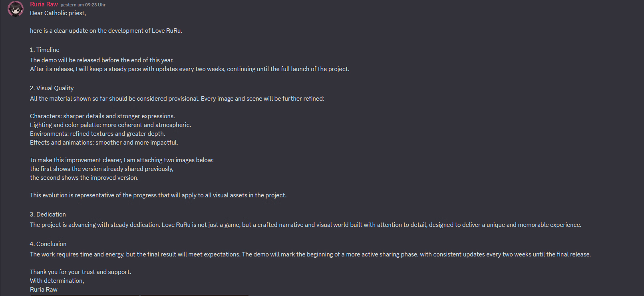Click the '1. Timeline' heading

pyautogui.click(x=44, y=50)
